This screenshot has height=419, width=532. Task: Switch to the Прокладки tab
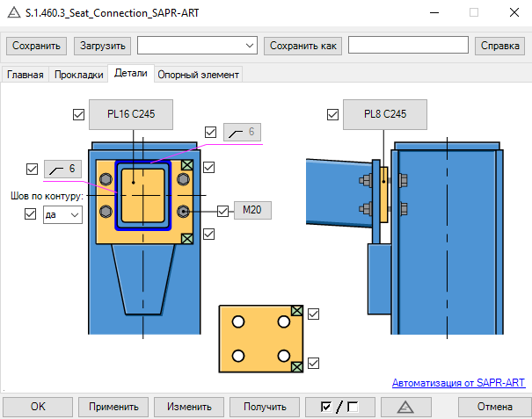[79, 75]
